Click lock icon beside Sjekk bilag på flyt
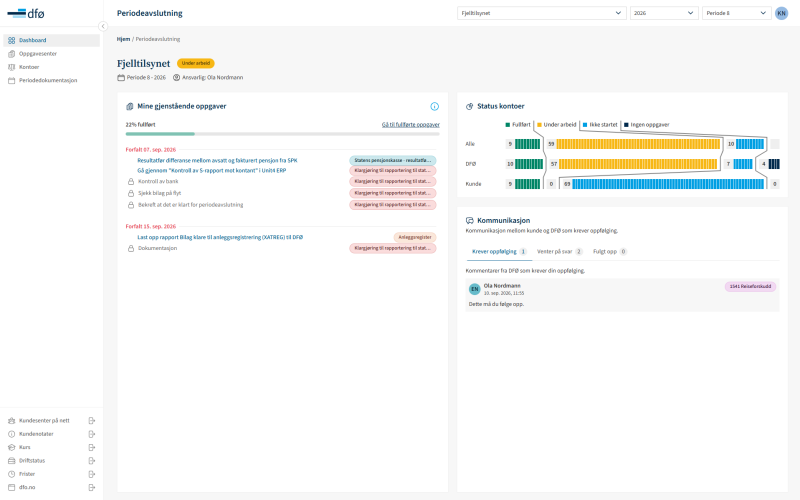The width and height of the screenshot is (800, 500). click(131, 193)
